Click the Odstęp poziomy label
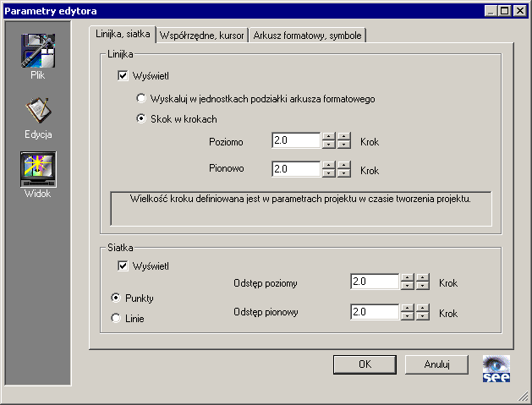 [266, 283]
